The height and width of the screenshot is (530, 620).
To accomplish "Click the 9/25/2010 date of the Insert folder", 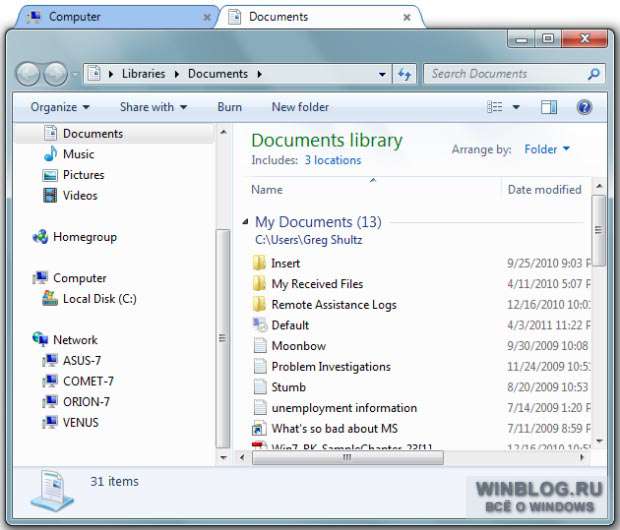I will (x=548, y=263).
